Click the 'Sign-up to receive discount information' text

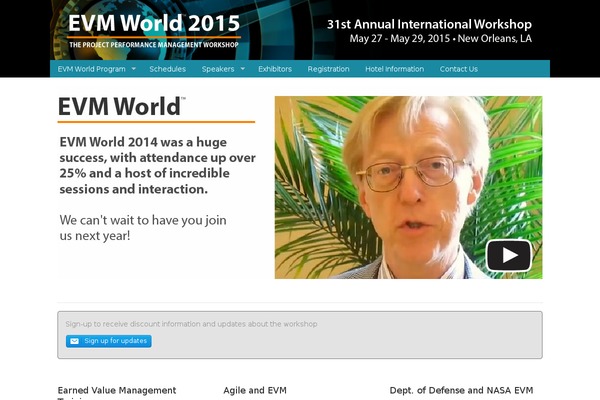click(x=191, y=324)
